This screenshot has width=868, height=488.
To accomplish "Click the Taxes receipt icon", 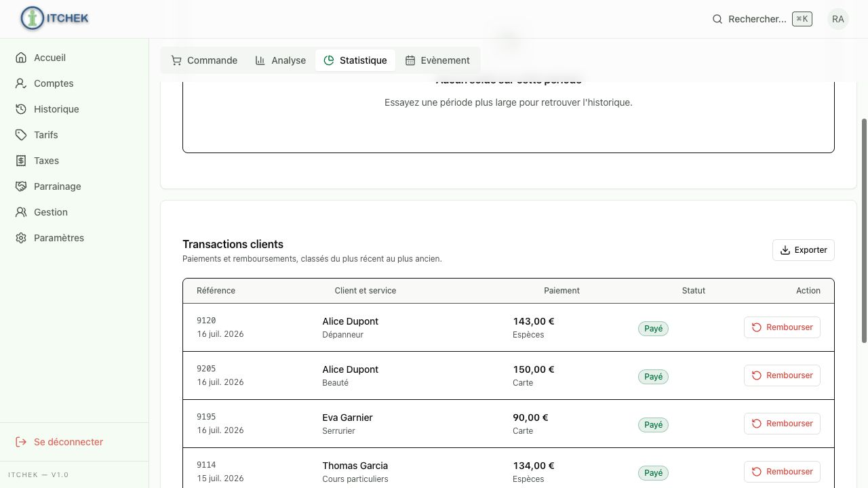I will 21,161.
